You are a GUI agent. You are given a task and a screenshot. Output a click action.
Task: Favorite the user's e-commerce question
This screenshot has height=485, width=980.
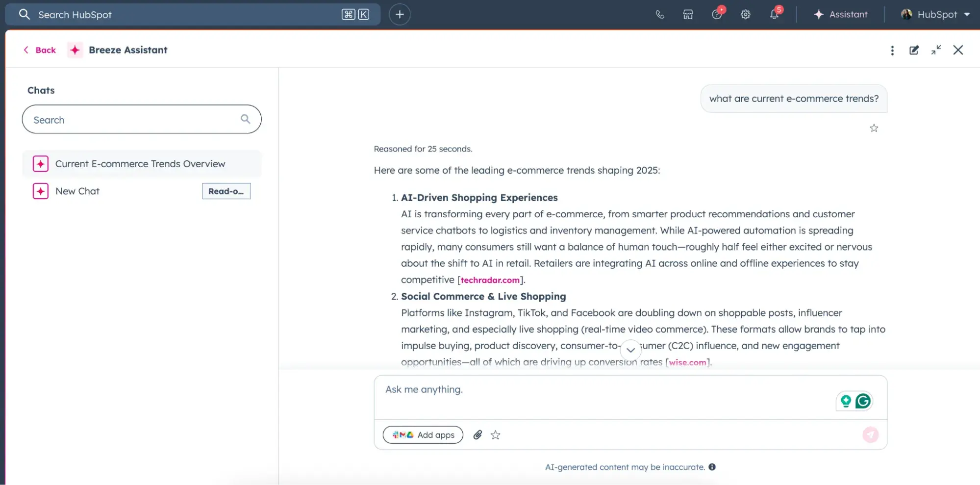pyautogui.click(x=874, y=128)
